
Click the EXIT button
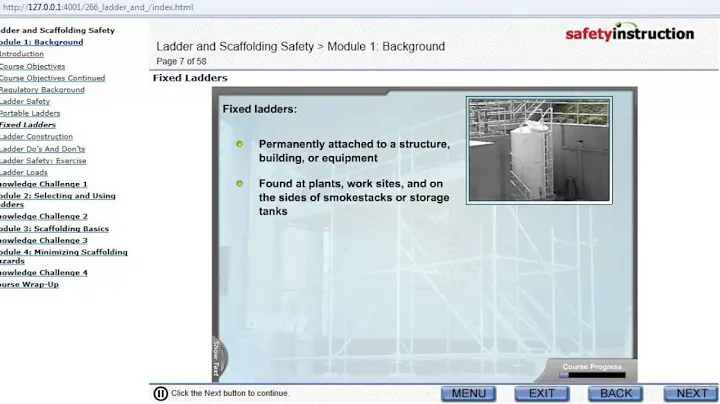pyautogui.click(x=542, y=393)
